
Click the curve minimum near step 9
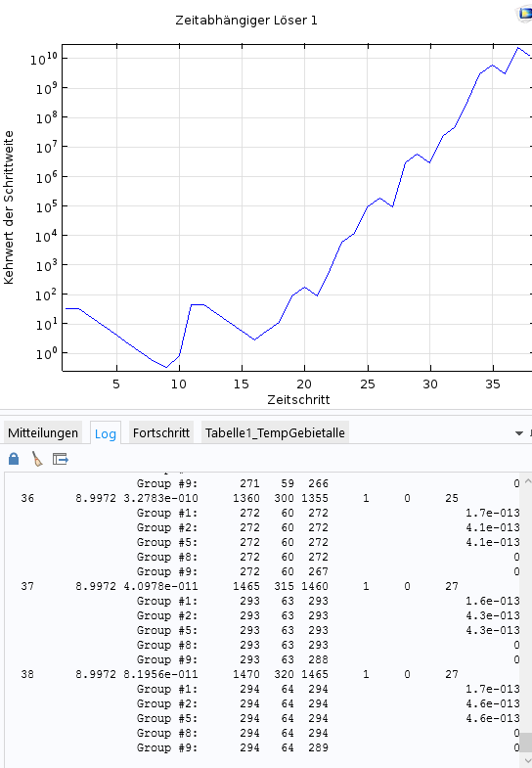[166, 367]
